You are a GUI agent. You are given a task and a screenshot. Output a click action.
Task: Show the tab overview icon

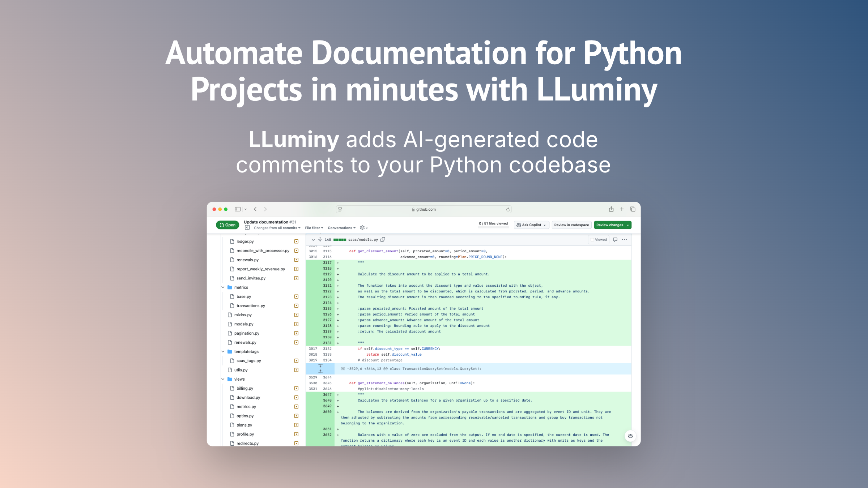click(x=633, y=209)
